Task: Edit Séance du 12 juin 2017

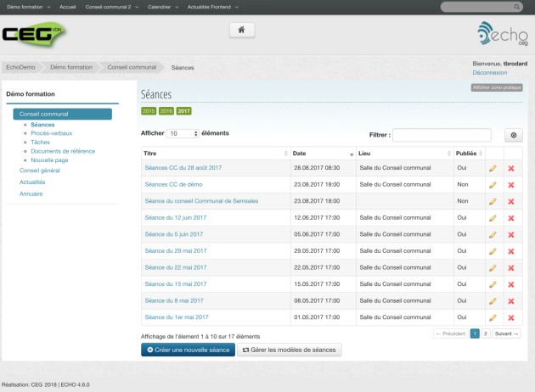Action: pyautogui.click(x=493, y=218)
